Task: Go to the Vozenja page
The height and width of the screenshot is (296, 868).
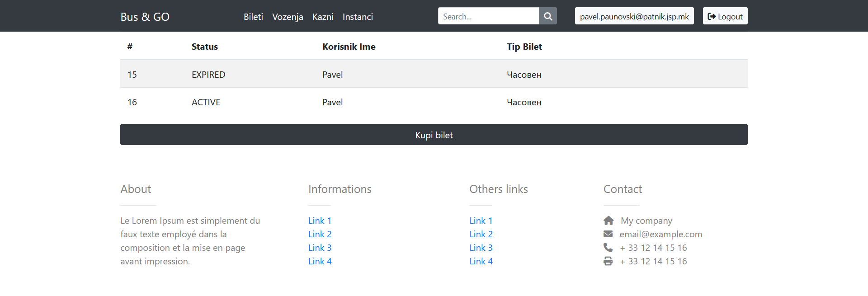Action: click(x=288, y=17)
